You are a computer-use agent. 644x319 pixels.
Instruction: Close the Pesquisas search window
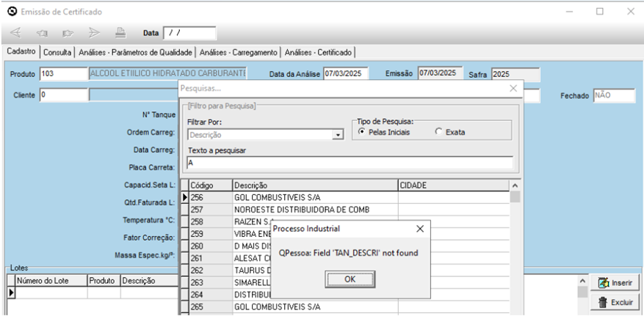(513, 88)
